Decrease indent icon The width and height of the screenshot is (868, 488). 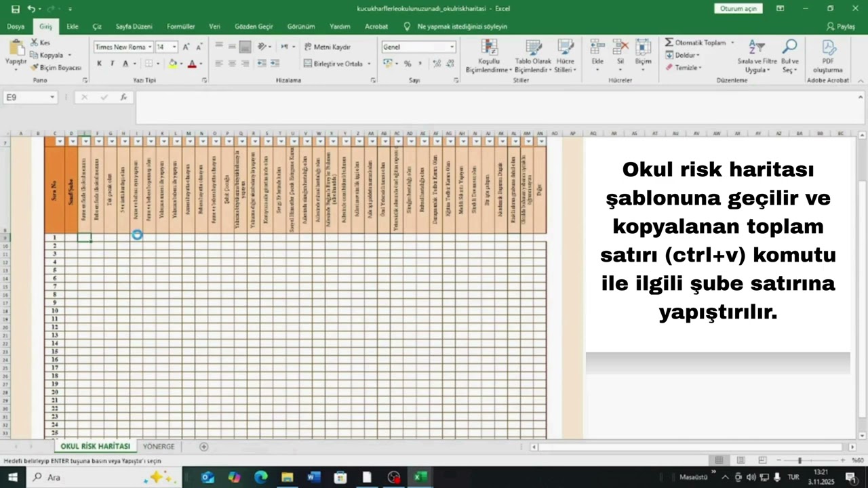pos(262,63)
